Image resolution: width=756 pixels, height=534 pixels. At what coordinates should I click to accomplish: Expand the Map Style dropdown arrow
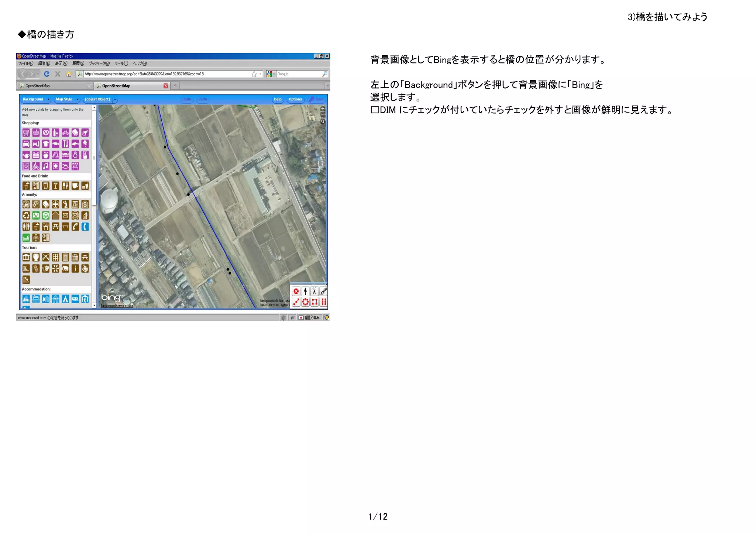[x=78, y=100]
